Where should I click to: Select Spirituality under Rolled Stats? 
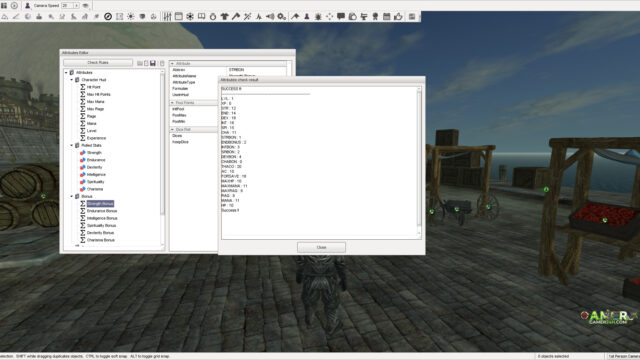pos(96,182)
